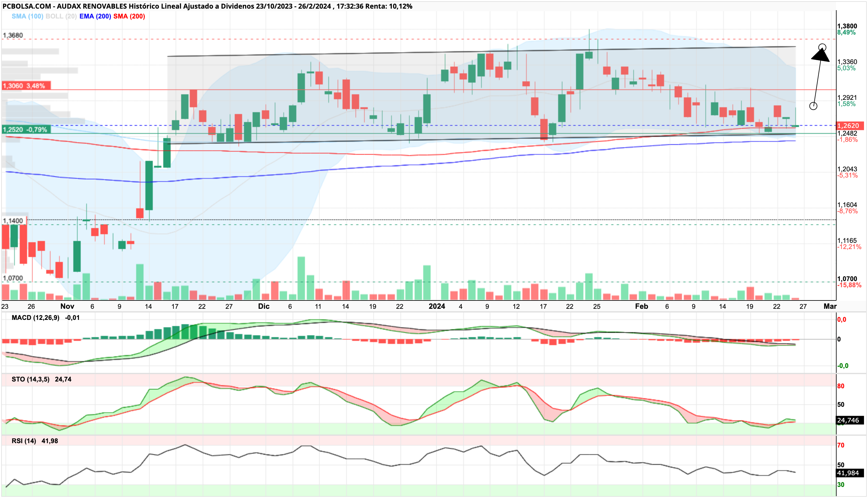Click the STO value 24,74
This screenshot has height=498, width=868.
[63, 379]
